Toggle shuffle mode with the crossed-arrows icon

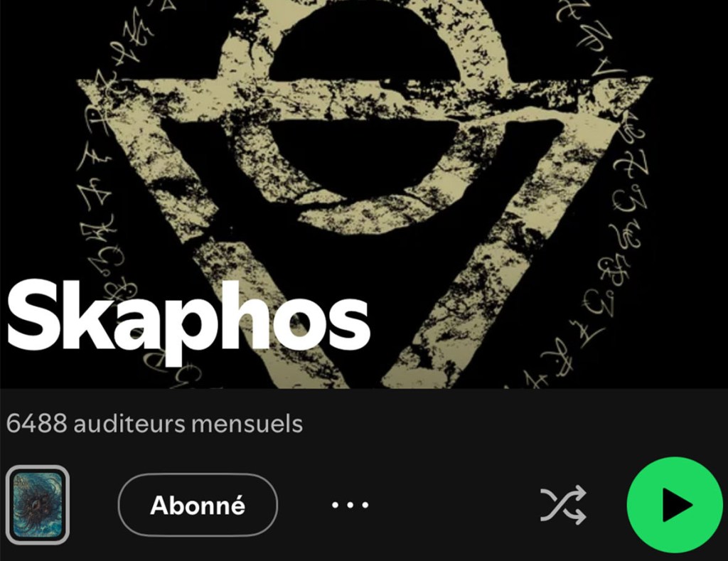point(563,505)
